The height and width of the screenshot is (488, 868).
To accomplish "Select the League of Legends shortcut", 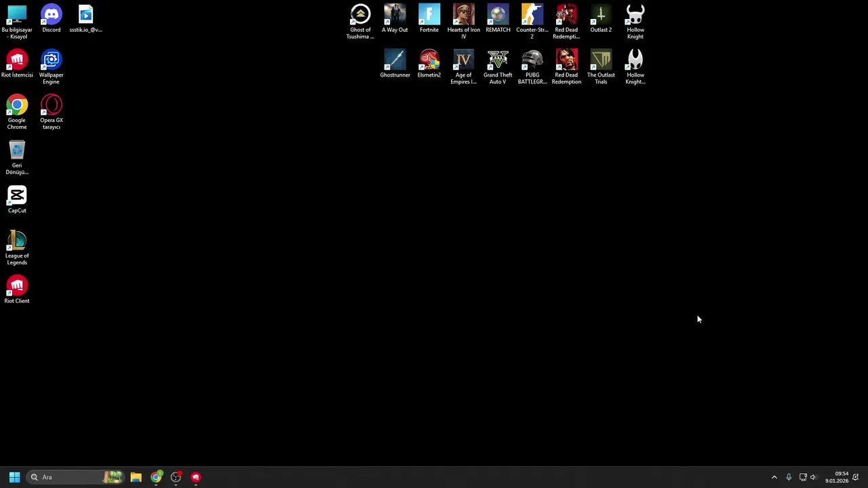I will pos(17,248).
